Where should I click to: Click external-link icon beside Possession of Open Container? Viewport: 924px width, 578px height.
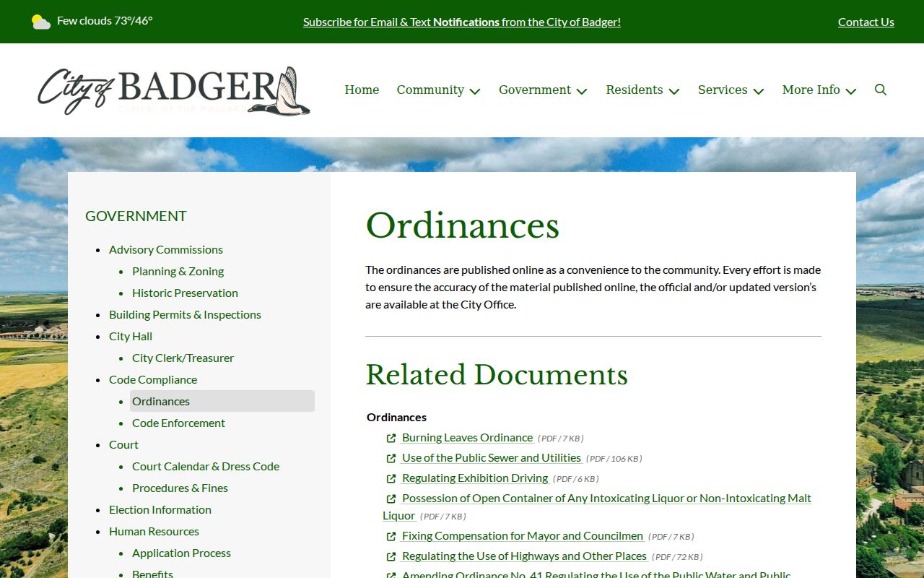[391, 499]
